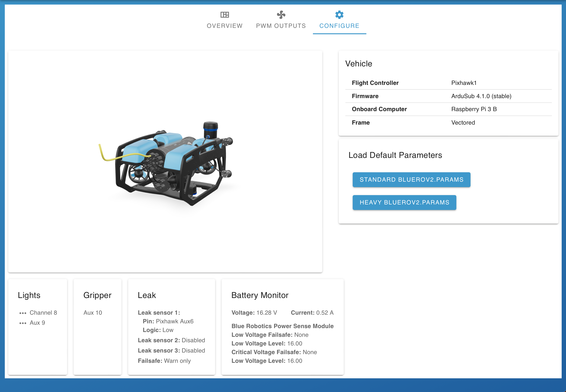Click the last Low Voltage Level line

pos(267,361)
